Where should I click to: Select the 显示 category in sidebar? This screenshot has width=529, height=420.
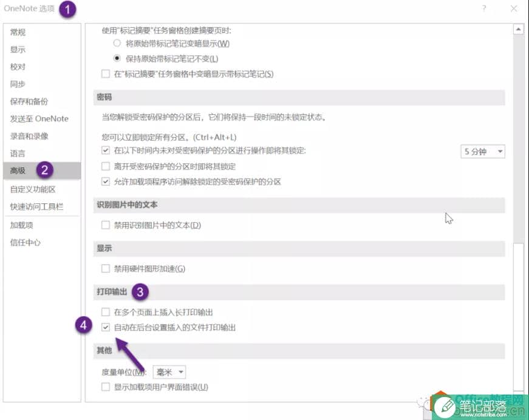[x=18, y=50]
